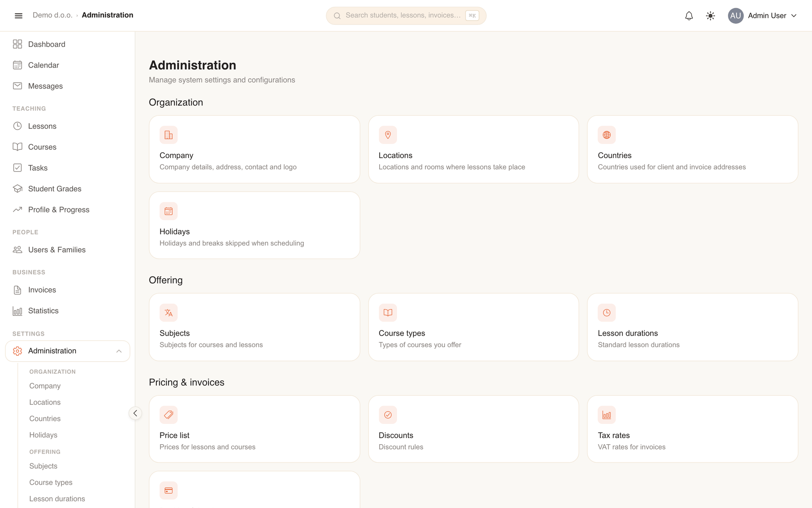Screen dimensions: 812x508
Task: Open Messages from the sidebar
Action: click(x=67, y=86)
